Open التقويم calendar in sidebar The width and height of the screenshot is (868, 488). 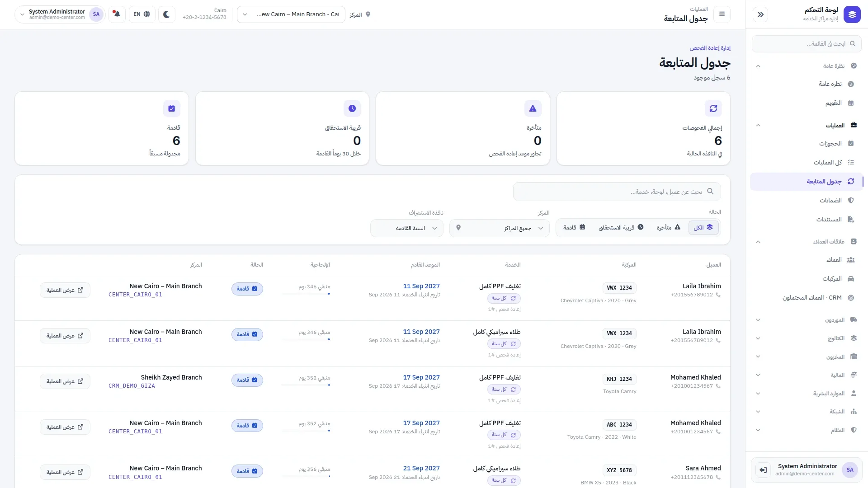click(807, 103)
